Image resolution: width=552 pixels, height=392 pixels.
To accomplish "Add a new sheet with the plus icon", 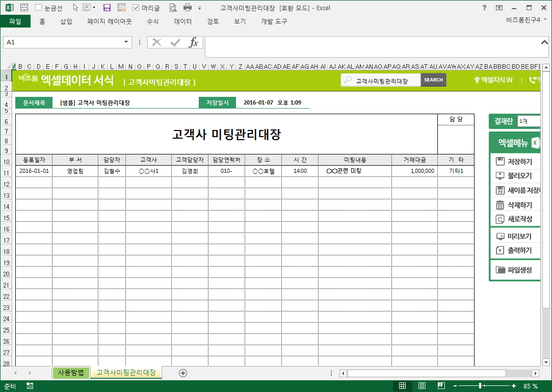I will (x=183, y=373).
